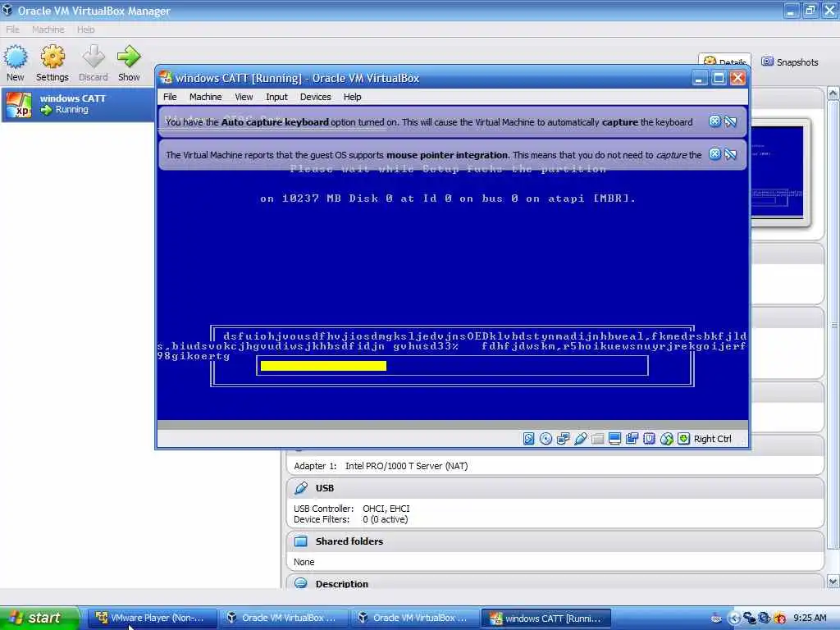Close the Auto capture keyboard notification
This screenshot has width=840, height=630.
(714, 121)
